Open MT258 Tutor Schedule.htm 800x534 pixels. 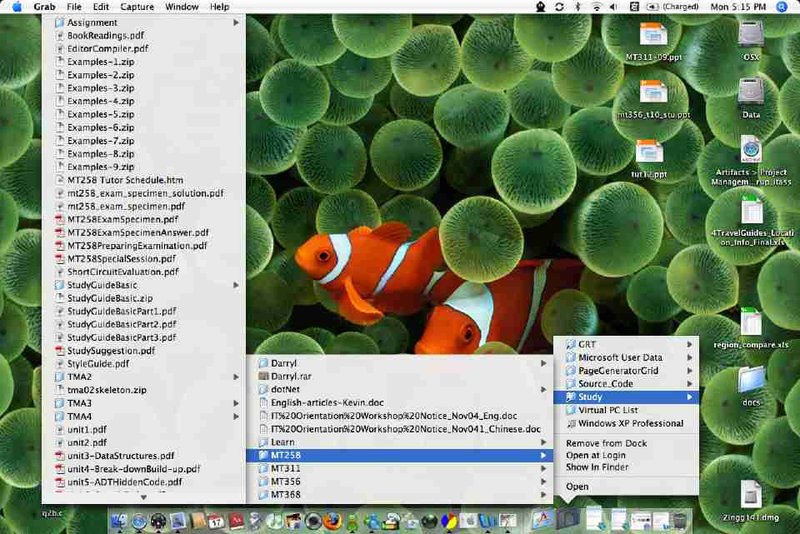pyautogui.click(x=144, y=180)
